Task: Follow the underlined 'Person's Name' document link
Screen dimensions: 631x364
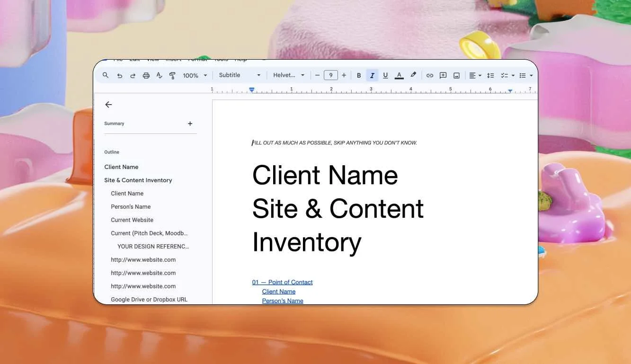Action: click(283, 301)
